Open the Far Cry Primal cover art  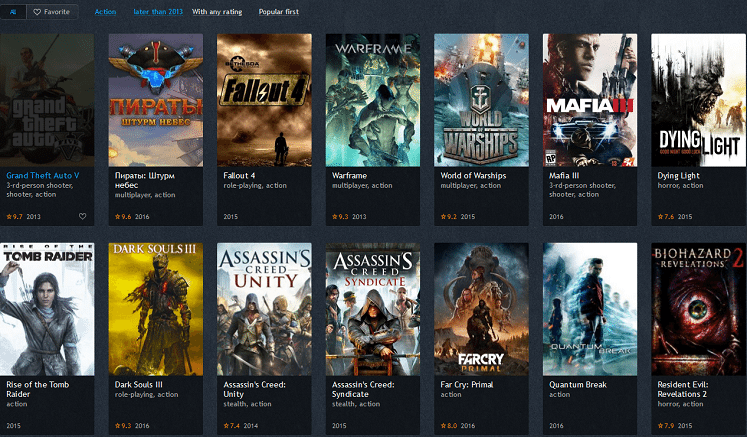click(481, 309)
